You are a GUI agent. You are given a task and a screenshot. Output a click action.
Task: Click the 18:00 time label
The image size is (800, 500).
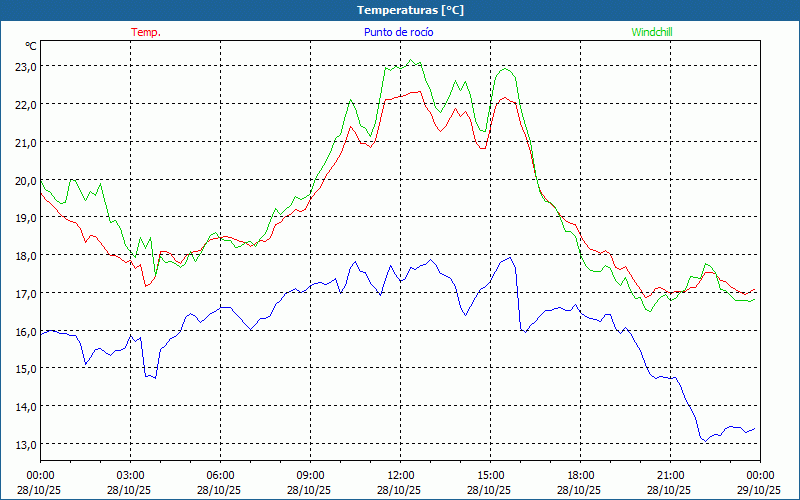(x=580, y=475)
